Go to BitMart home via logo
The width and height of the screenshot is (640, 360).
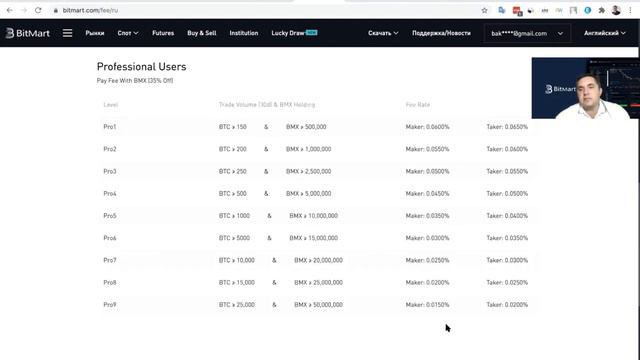(27, 33)
